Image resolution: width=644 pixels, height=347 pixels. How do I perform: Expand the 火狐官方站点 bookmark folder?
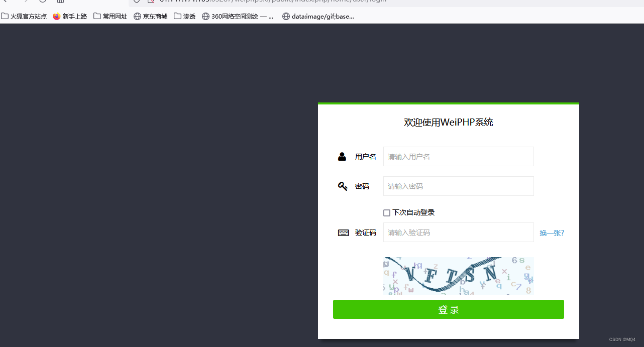click(x=24, y=16)
